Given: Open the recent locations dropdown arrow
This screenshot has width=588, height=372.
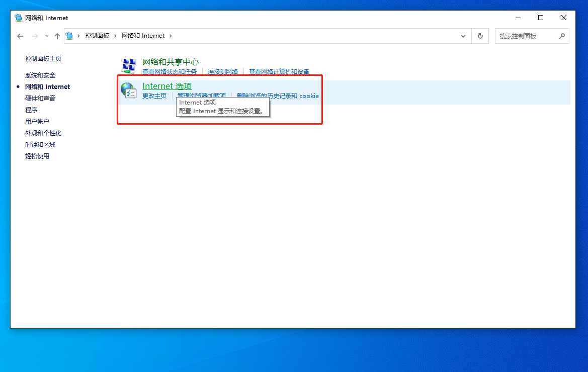Looking at the screenshot, I should tap(47, 36).
